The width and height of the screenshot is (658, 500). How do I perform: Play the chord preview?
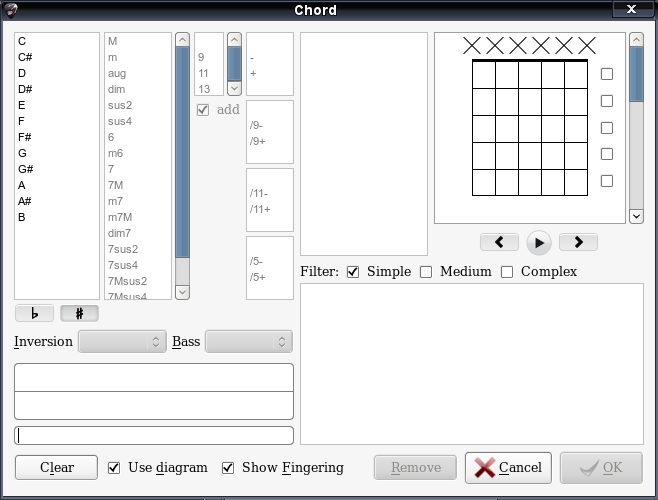(x=539, y=243)
